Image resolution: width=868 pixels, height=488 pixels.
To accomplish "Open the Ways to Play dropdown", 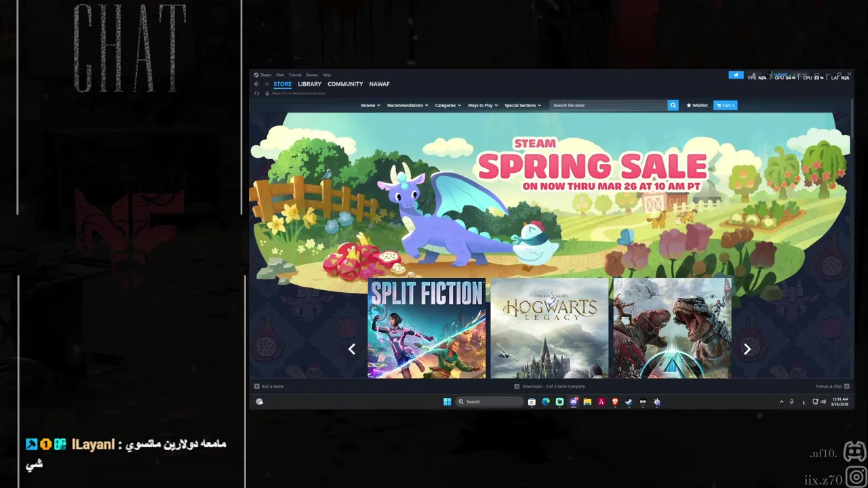I will [x=483, y=105].
